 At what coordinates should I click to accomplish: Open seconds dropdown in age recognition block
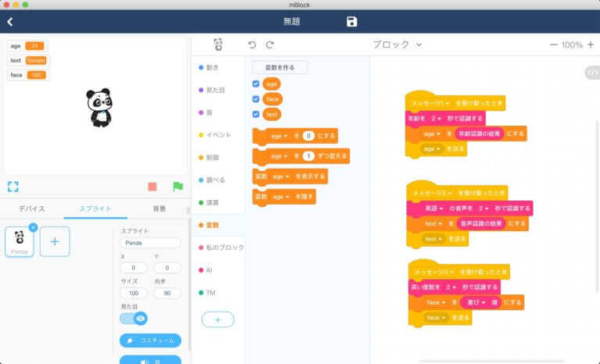click(x=436, y=119)
